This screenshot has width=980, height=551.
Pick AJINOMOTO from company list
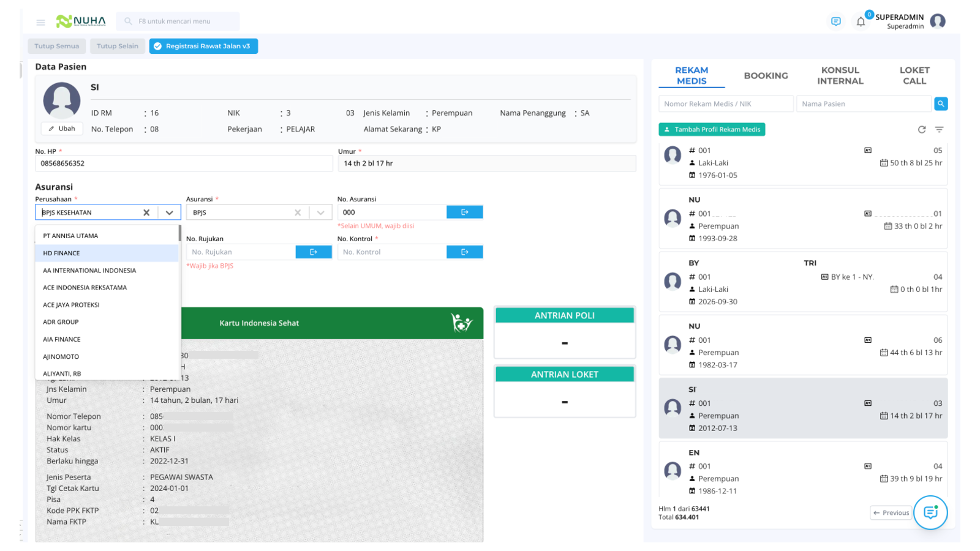click(107, 356)
